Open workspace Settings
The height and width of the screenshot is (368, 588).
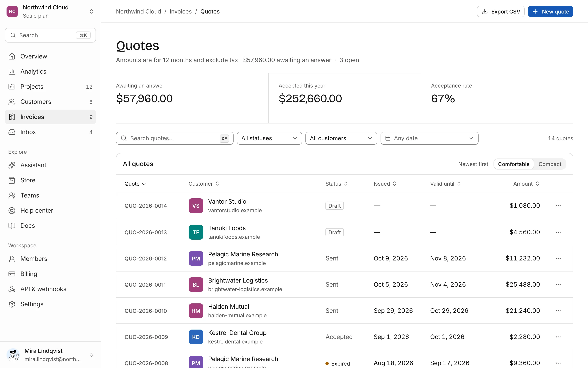[50, 304]
